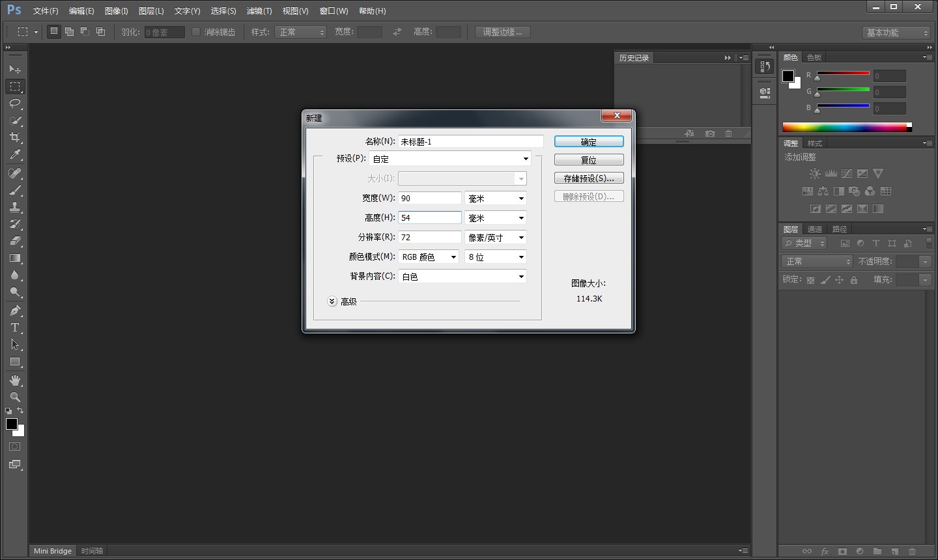
Task: Click the color spectrum ramp bar
Action: tap(844, 128)
